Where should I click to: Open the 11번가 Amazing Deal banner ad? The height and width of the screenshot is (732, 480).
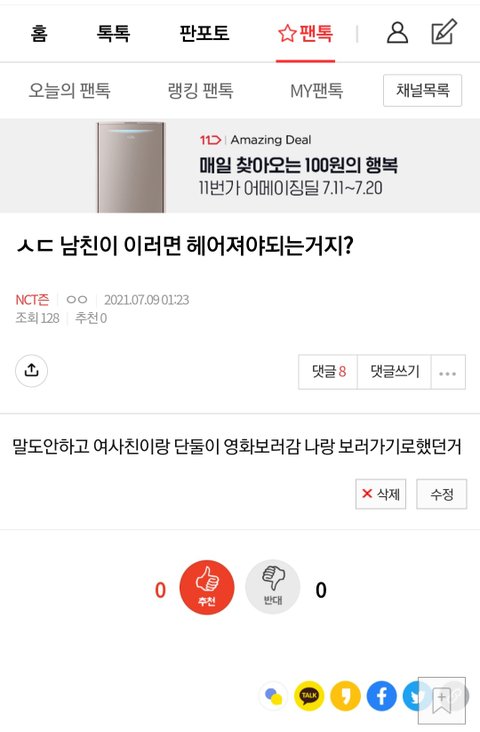[x=240, y=166]
